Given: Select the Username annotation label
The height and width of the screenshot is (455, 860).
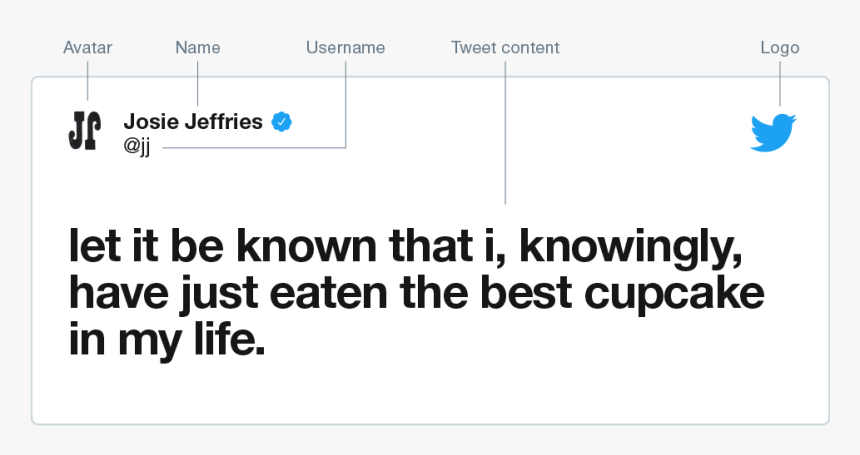Looking at the screenshot, I should tap(346, 48).
